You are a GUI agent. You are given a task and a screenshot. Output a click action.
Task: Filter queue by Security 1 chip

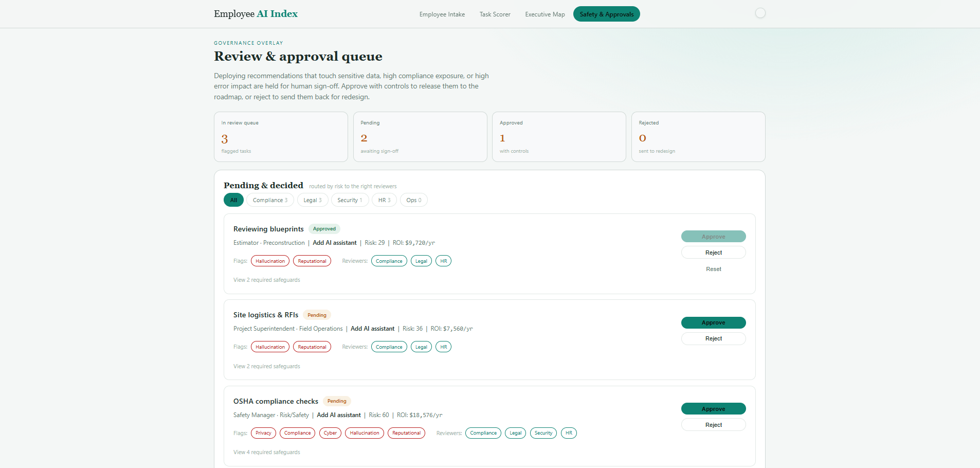[x=350, y=200]
